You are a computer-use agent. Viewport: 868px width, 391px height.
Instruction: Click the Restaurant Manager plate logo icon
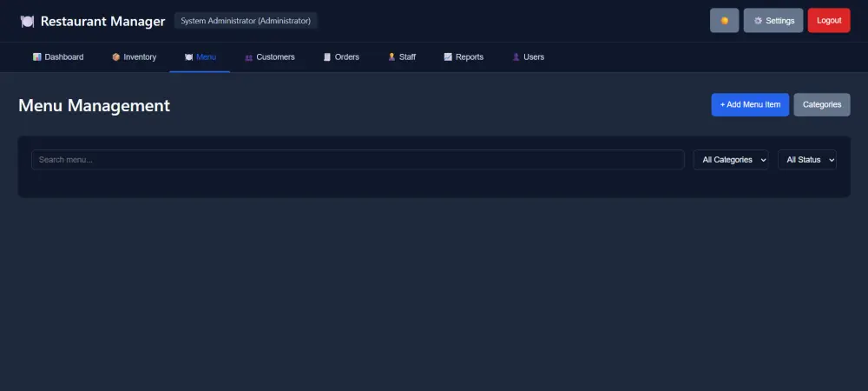pyautogui.click(x=27, y=22)
